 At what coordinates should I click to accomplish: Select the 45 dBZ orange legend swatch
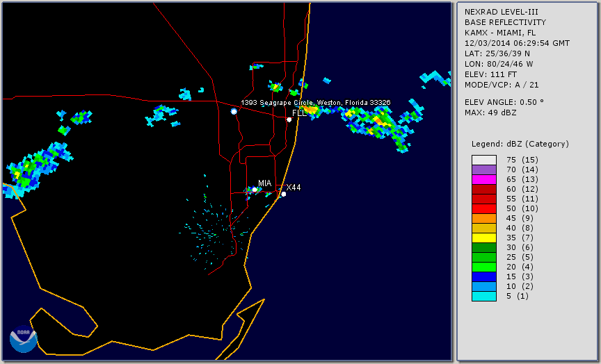click(484, 219)
